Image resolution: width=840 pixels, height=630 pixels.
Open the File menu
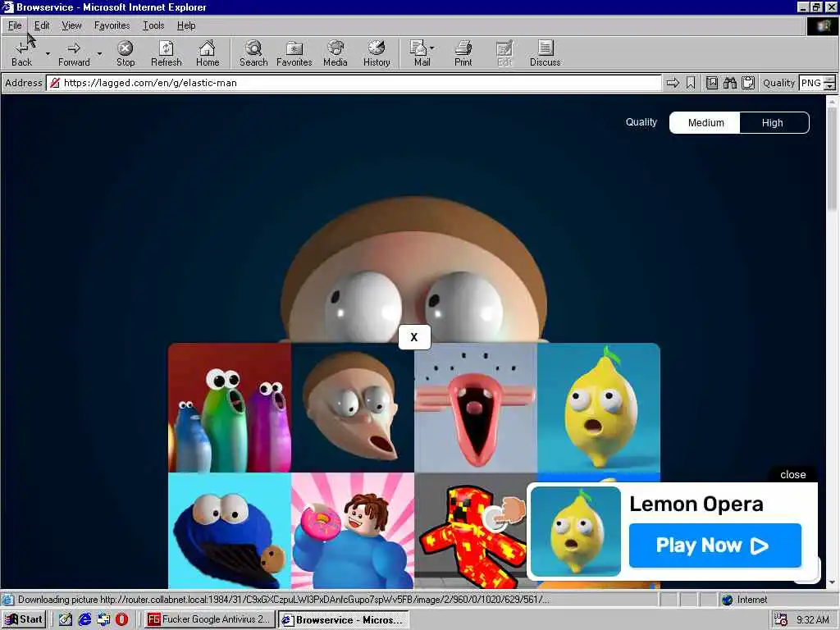tap(15, 25)
